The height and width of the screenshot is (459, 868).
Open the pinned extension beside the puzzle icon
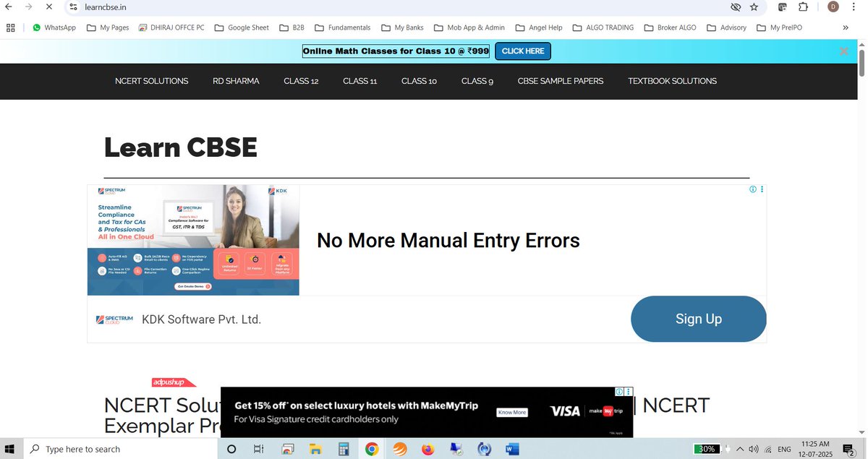(783, 7)
